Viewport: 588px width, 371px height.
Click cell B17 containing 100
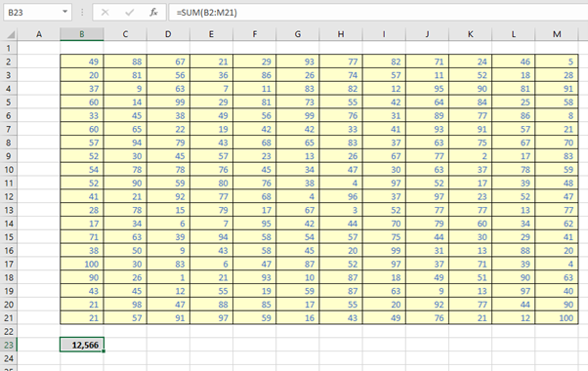[82, 264]
